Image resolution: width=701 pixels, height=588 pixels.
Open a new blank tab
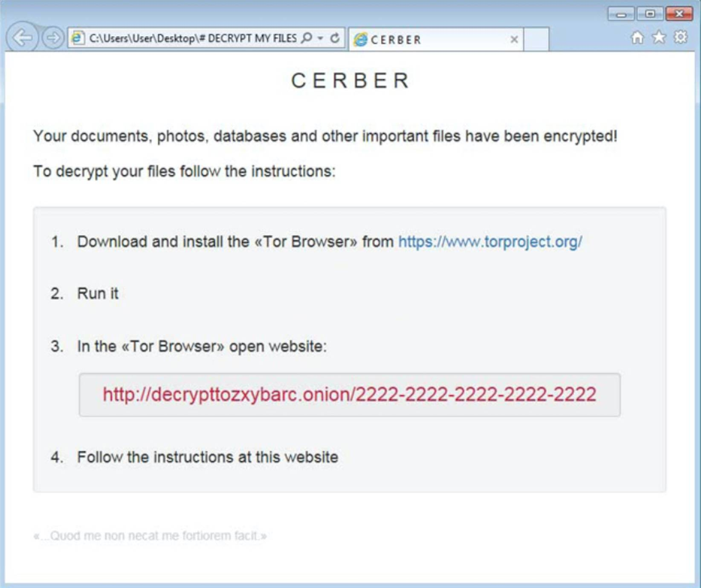click(536, 39)
